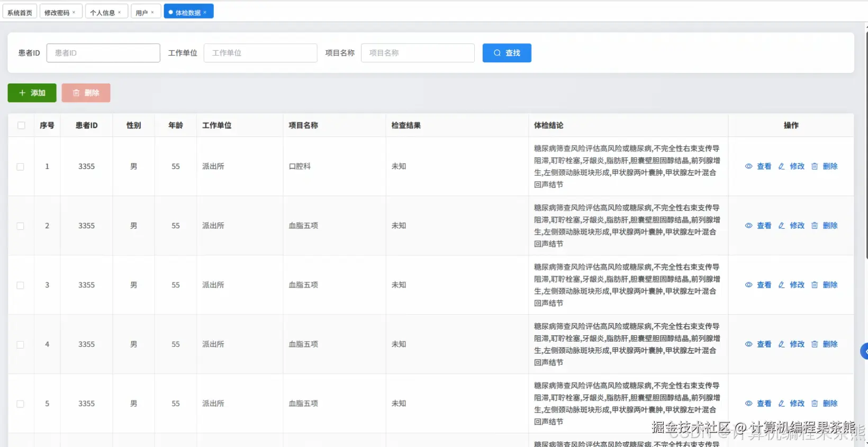Click the trash delete icon in row 1

tap(815, 166)
